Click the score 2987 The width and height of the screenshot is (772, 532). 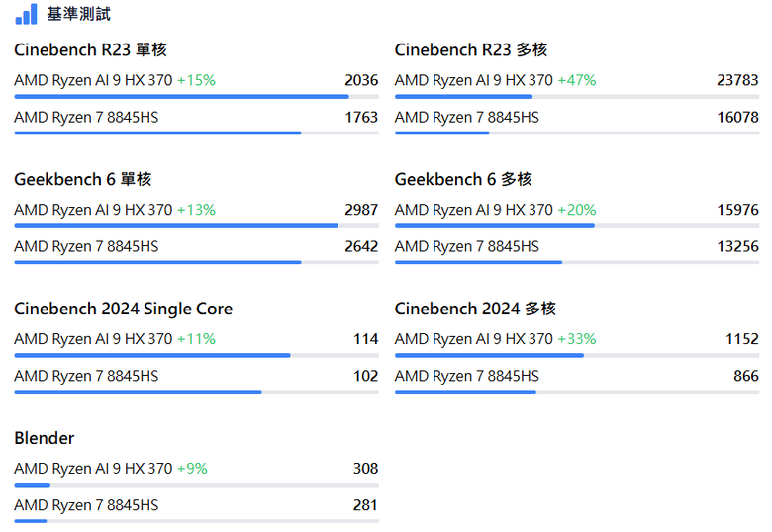[x=361, y=210]
